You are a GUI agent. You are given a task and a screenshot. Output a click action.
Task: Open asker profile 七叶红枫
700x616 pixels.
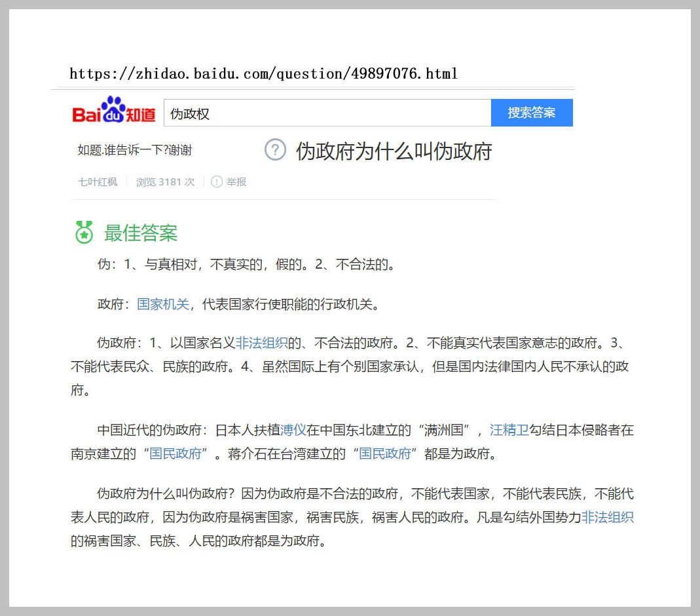click(98, 182)
